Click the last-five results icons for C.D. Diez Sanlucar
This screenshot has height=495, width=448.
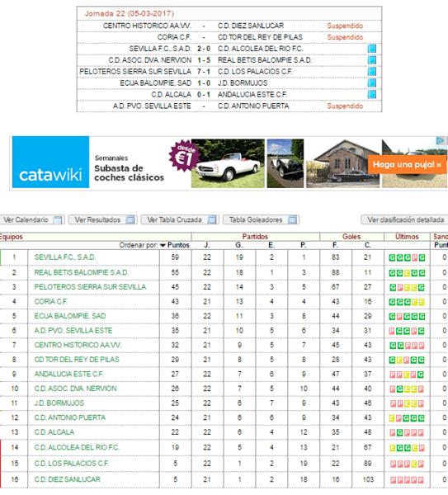tap(407, 480)
